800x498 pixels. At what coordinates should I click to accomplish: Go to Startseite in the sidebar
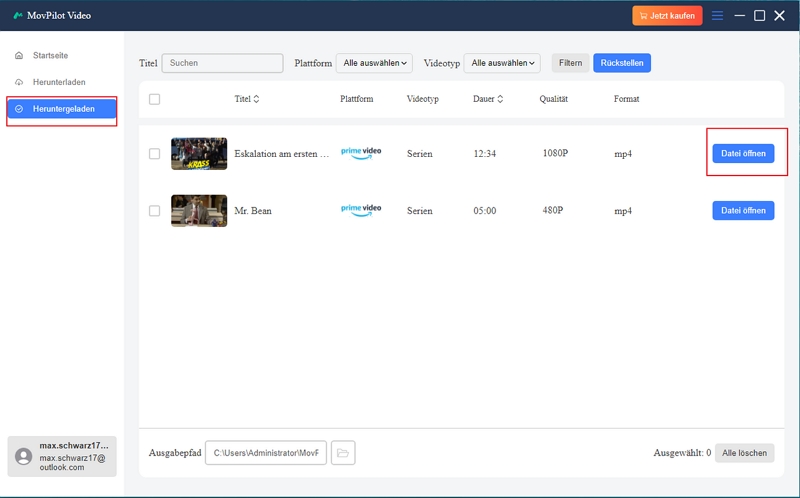point(50,55)
